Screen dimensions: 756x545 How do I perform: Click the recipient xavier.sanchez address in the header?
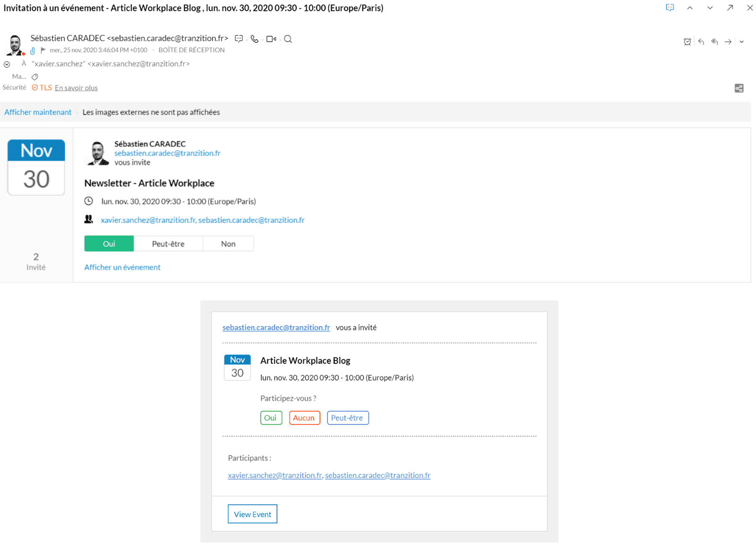[111, 64]
